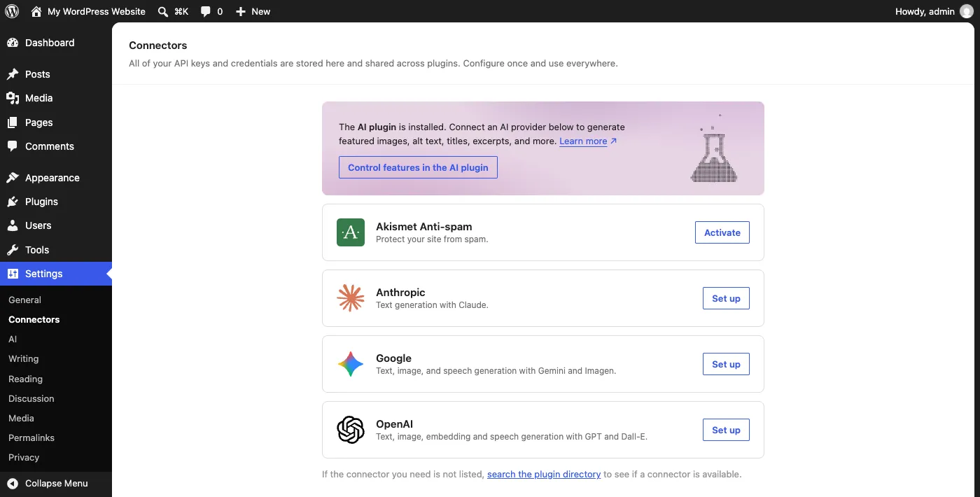The image size is (980, 497).
Task: Open the AI settings submenu item
Action: pyautogui.click(x=13, y=339)
